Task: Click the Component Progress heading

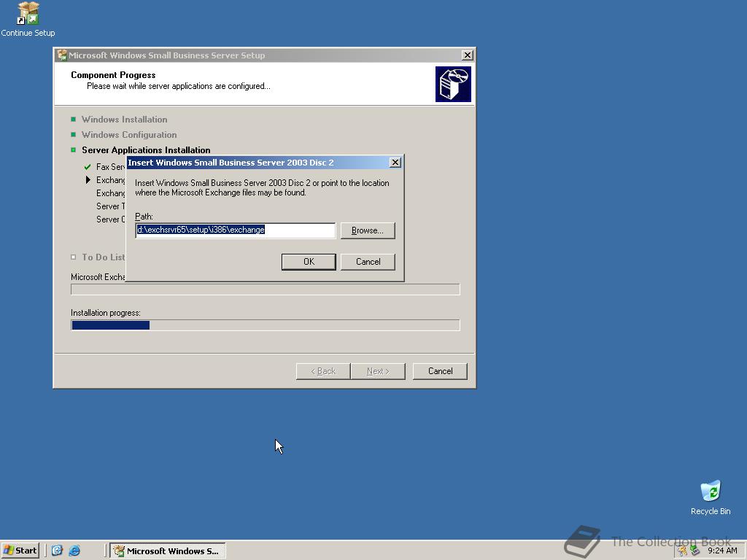Action: [x=113, y=75]
